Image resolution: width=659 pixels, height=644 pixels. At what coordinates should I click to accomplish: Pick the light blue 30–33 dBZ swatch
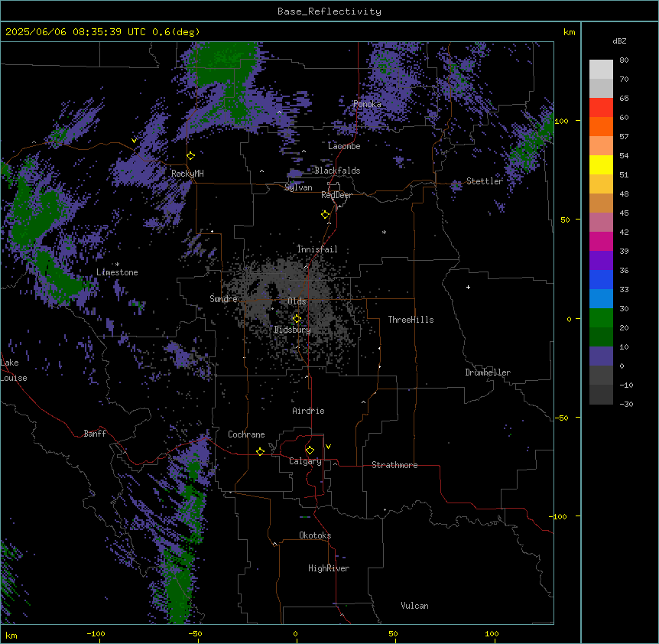601,298
